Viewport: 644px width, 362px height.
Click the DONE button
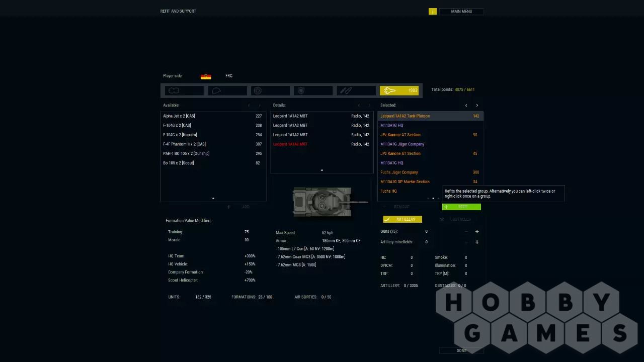pyautogui.click(x=461, y=350)
